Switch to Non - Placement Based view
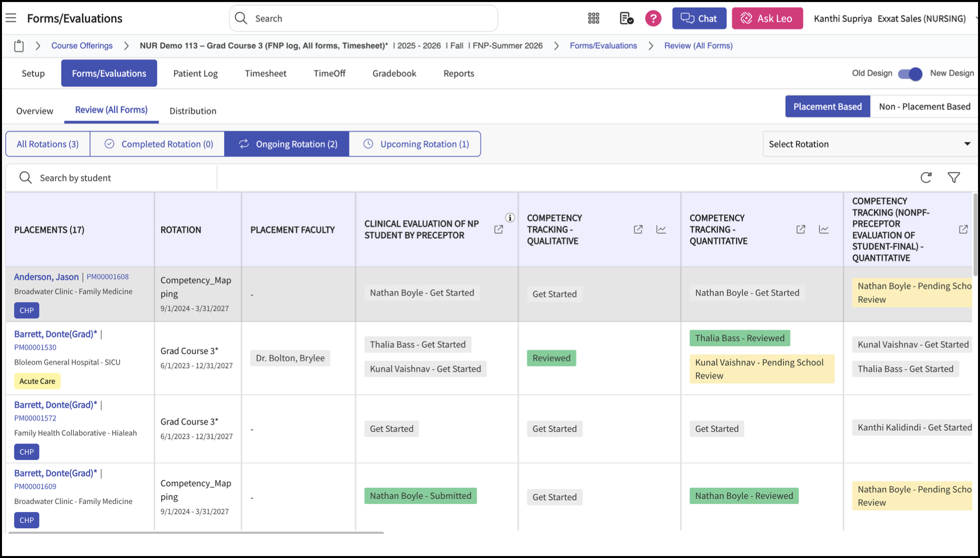 [x=924, y=106]
